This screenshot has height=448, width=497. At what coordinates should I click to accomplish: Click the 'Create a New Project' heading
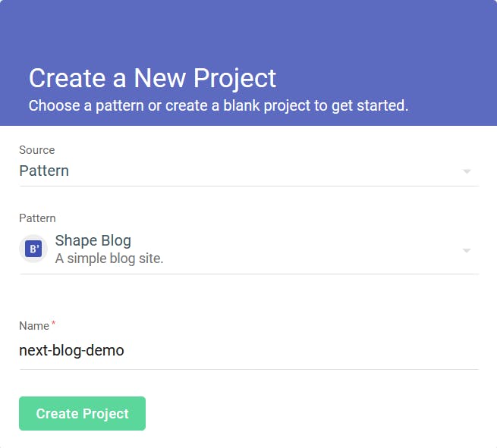(153, 78)
